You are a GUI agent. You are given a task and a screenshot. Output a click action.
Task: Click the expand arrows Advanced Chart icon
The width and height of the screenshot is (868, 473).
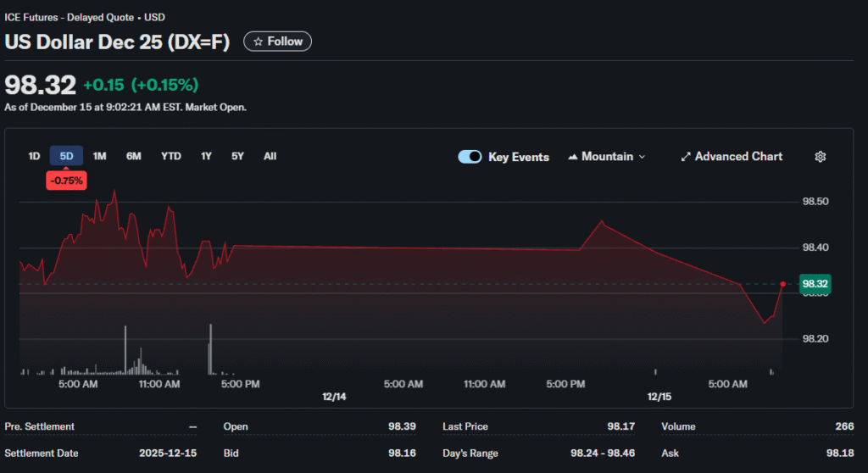685,157
